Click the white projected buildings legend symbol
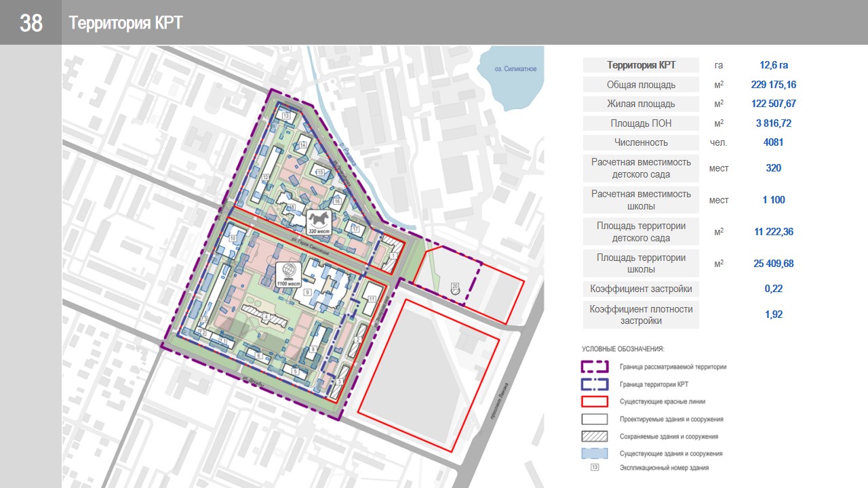The height and width of the screenshot is (488, 868). pos(594,419)
